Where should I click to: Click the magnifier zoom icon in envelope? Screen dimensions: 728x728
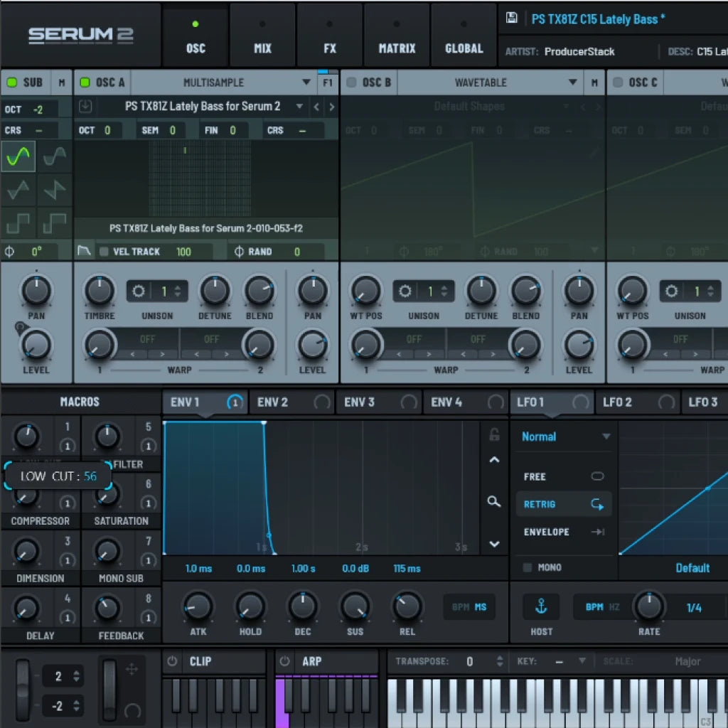click(494, 502)
